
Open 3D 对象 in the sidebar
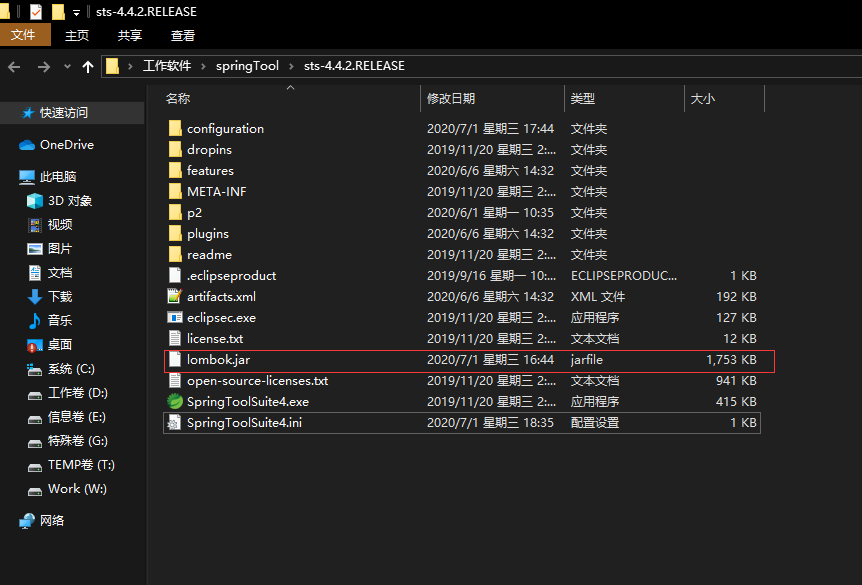point(59,201)
